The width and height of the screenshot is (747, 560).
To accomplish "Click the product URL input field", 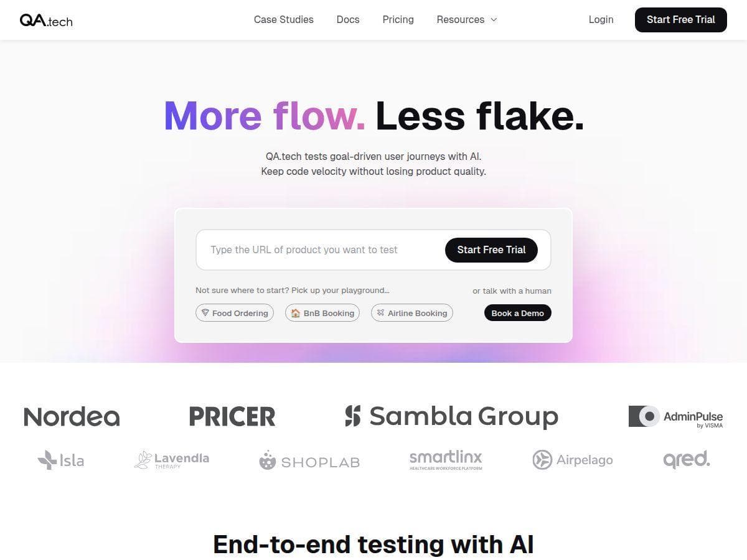I will pyautogui.click(x=311, y=250).
